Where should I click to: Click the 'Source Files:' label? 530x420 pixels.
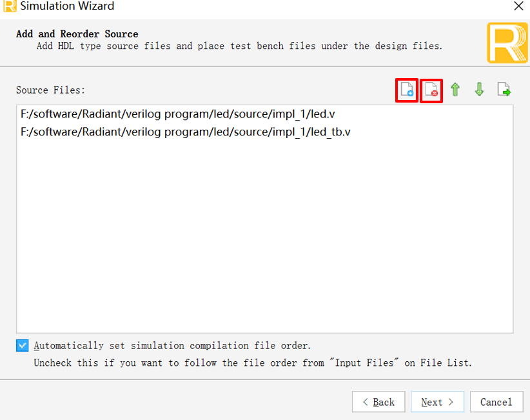(x=50, y=90)
